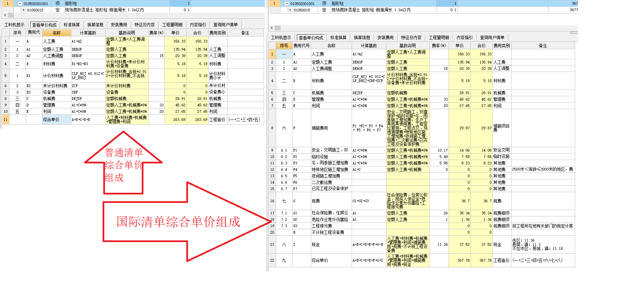Click the 费用类别 column header in the left table

coord(218,33)
